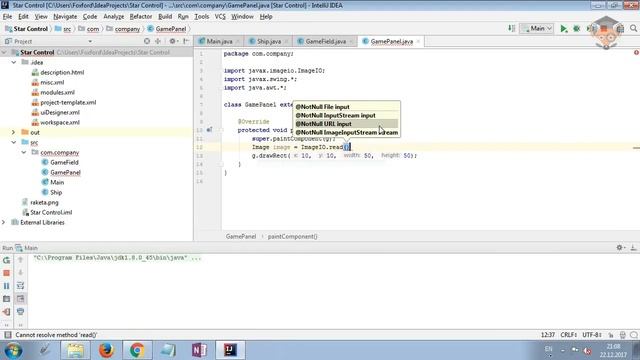This screenshot has width=640, height=360.
Task: Collapse the src folder
Action: coord(14,142)
